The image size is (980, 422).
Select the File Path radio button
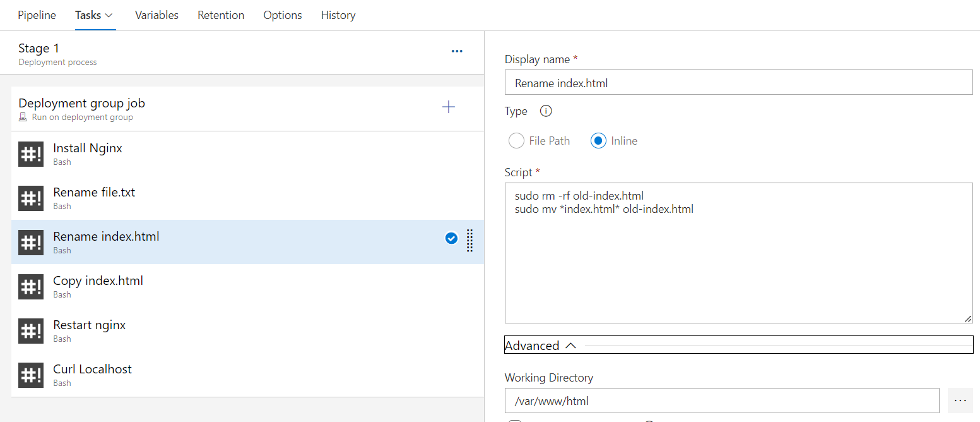coord(516,141)
